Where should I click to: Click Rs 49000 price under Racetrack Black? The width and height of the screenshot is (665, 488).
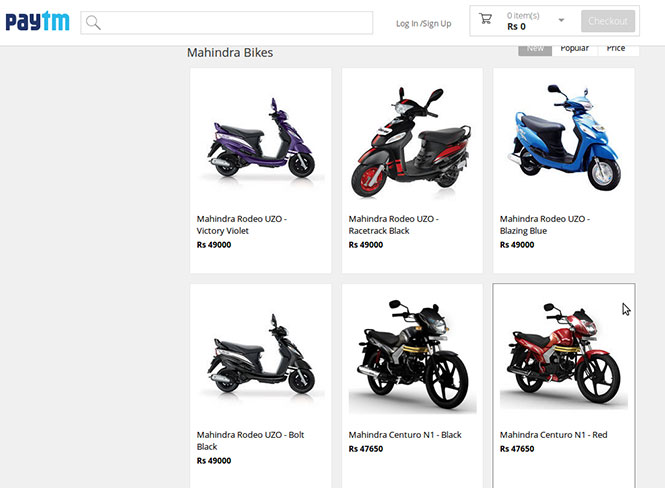click(x=366, y=245)
